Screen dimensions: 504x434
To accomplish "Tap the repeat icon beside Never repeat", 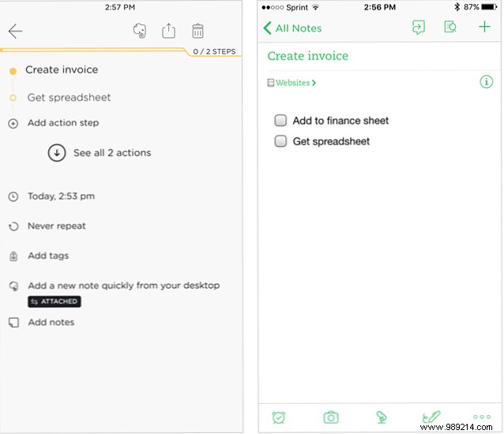I will point(13,226).
